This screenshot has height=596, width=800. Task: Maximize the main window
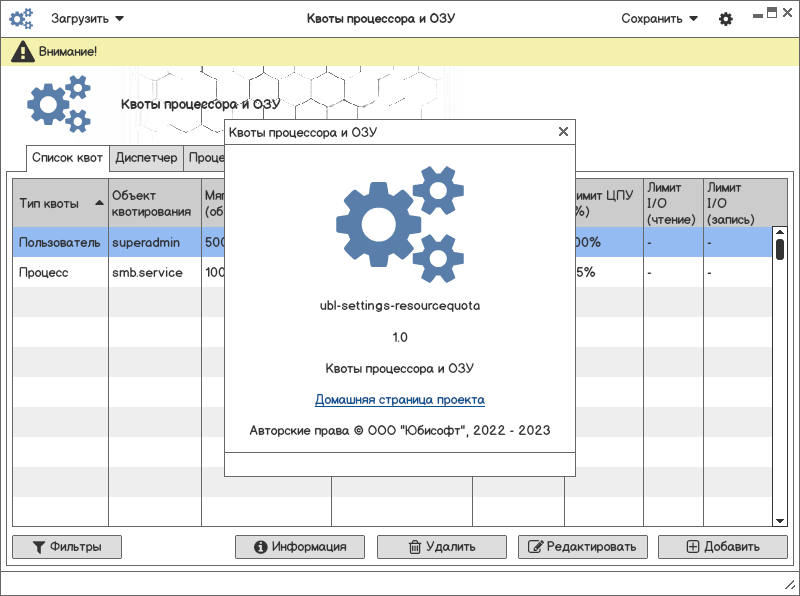(x=772, y=13)
